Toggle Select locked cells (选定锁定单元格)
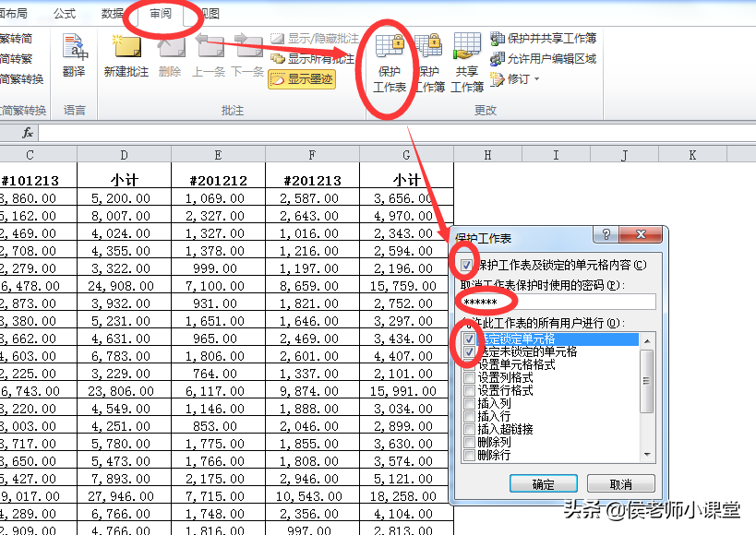Screen dimensions: 756x535 click(469, 339)
